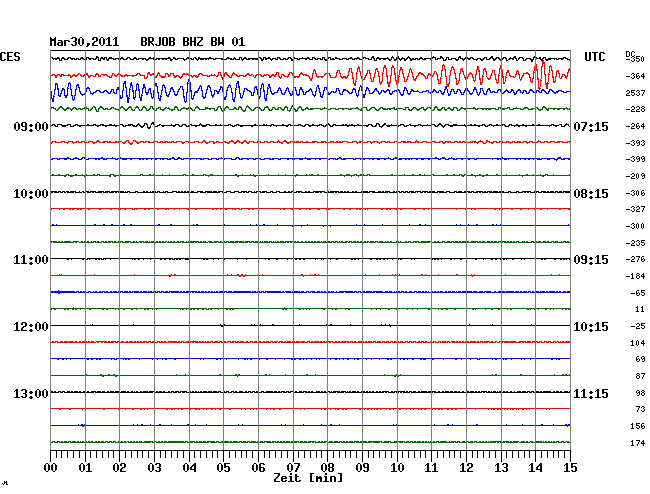This screenshot has width=650, height=494.
Task: Click the 11:15 UTC time label
Action: click(x=591, y=393)
